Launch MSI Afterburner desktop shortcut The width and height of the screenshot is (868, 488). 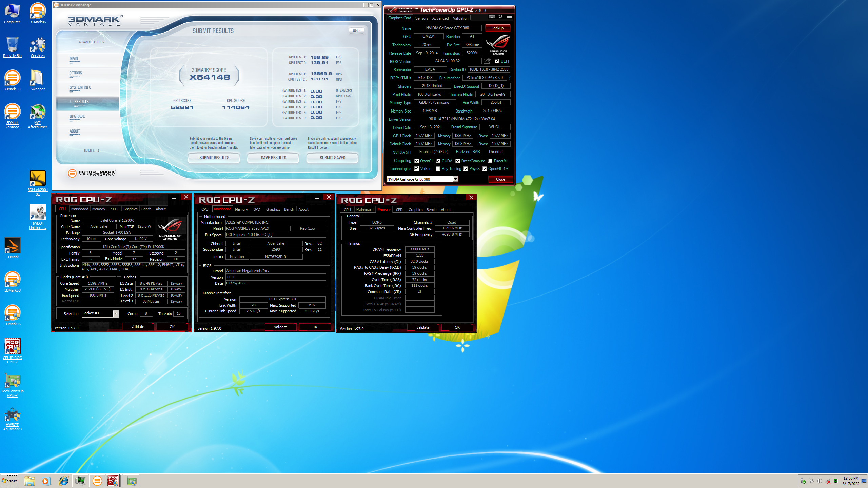[x=38, y=116]
